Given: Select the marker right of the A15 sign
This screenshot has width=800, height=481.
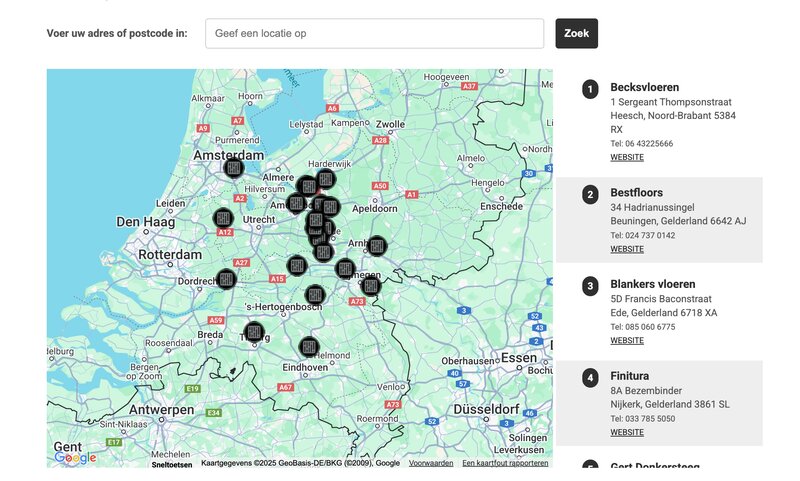Looking at the screenshot, I should point(296,266).
